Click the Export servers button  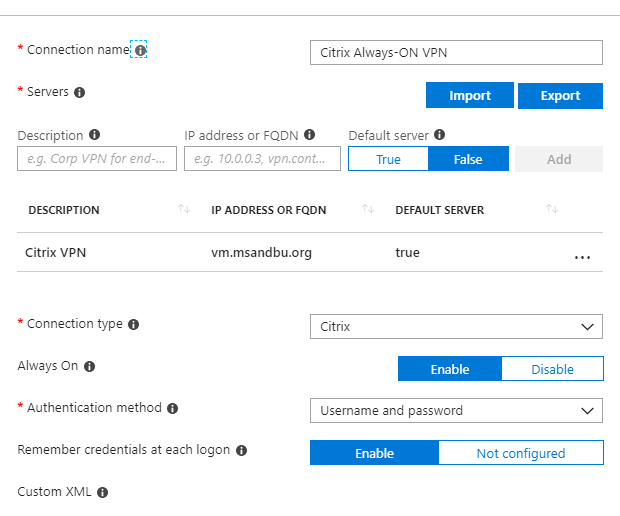pos(560,95)
